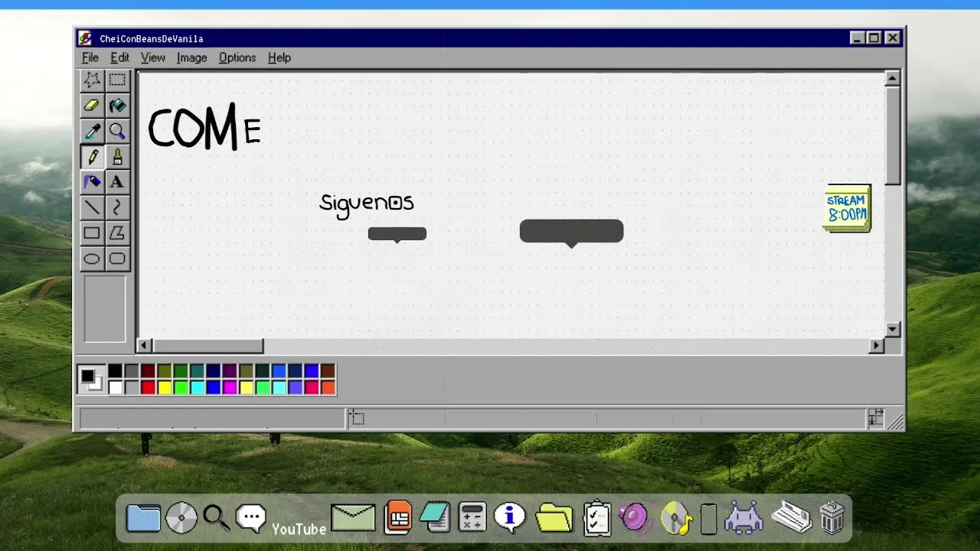Open the Image menu
The height and width of the screenshot is (551, 980).
(x=191, y=57)
